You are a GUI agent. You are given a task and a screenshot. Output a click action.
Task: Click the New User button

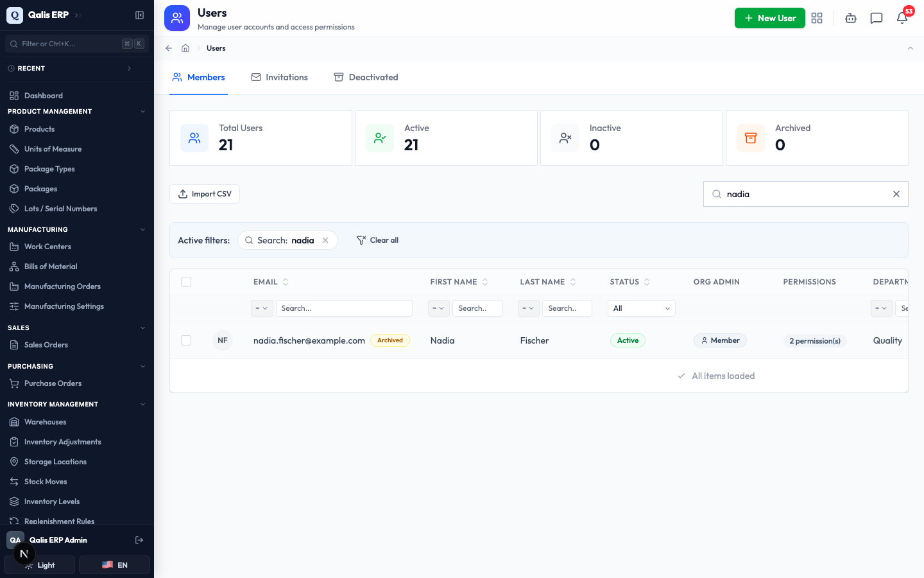770,18
